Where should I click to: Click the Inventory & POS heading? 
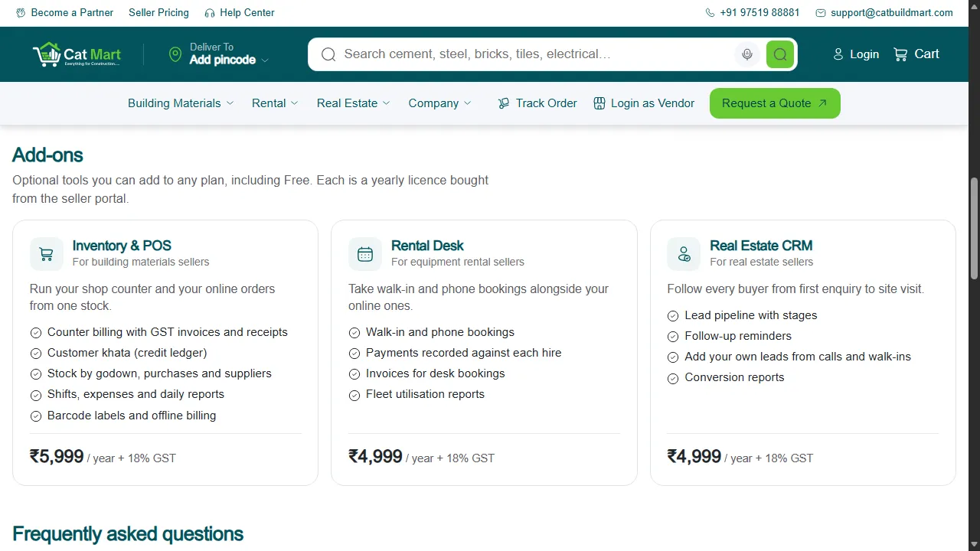(x=122, y=246)
